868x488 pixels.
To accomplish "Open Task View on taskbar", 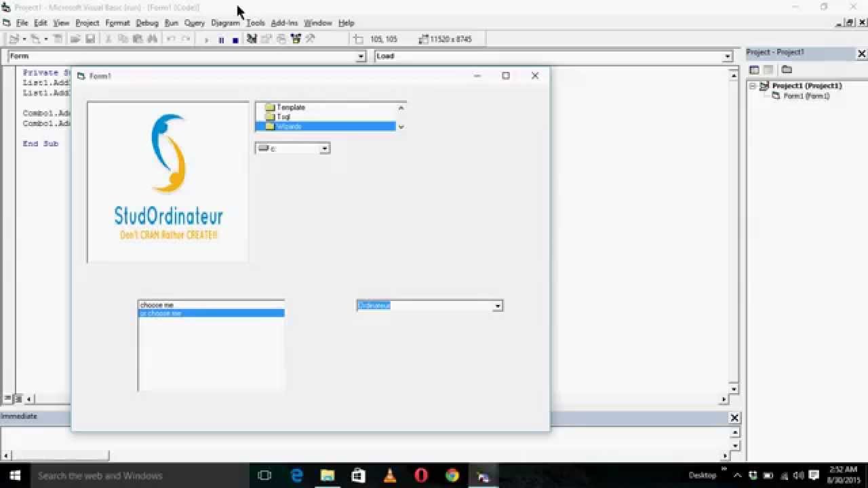I will 264,476.
